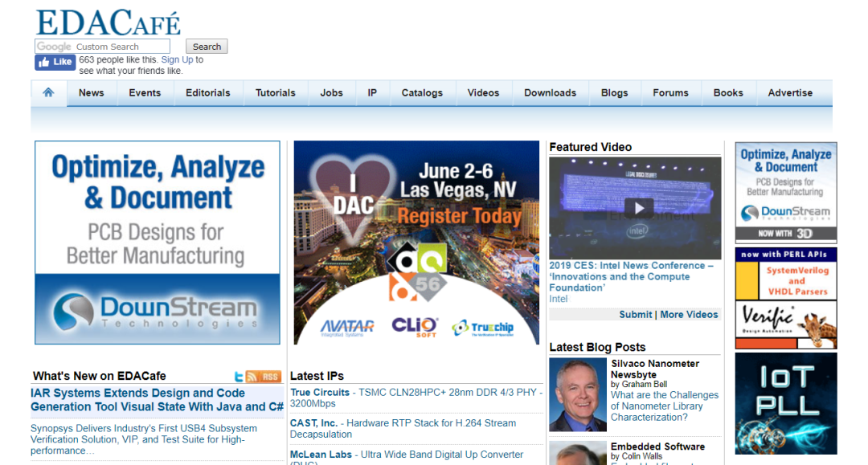
Task: Open the Forums menu
Action: pyautogui.click(x=670, y=93)
